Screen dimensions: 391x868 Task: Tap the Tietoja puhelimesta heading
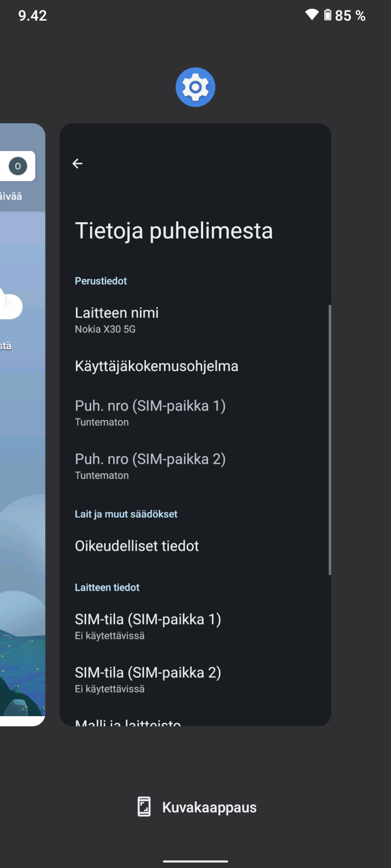tap(174, 231)
